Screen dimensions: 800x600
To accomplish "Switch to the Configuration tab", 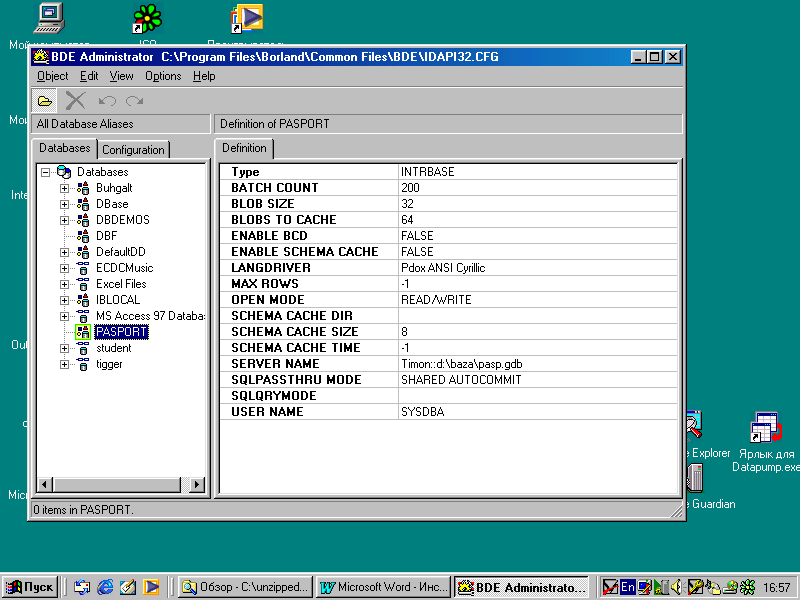I will coord(133,150).
